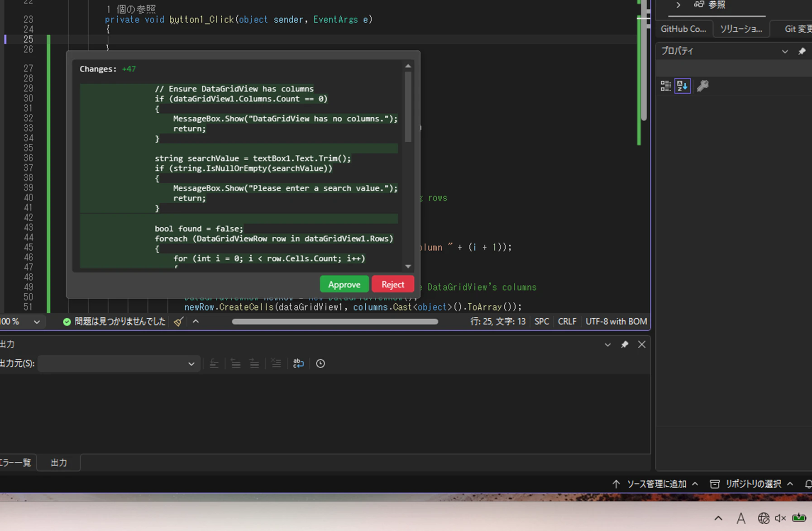Click the horizontal editor scrollbar
The width and height of the screenshot is (812, 531).
point(335,322)
